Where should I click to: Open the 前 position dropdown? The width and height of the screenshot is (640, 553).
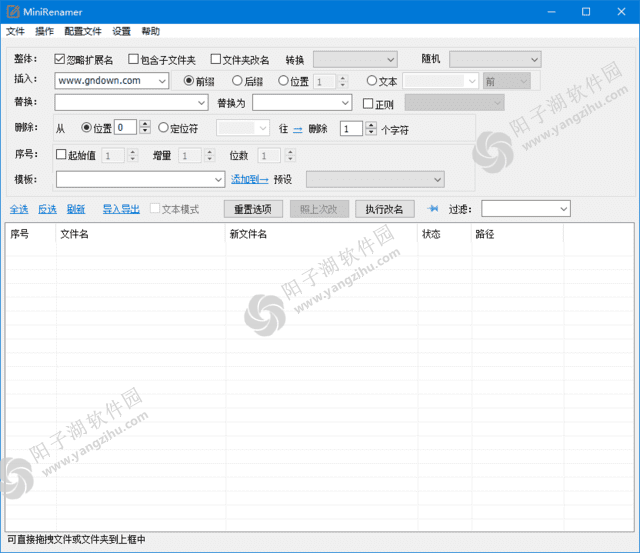(x=507, y=81)
